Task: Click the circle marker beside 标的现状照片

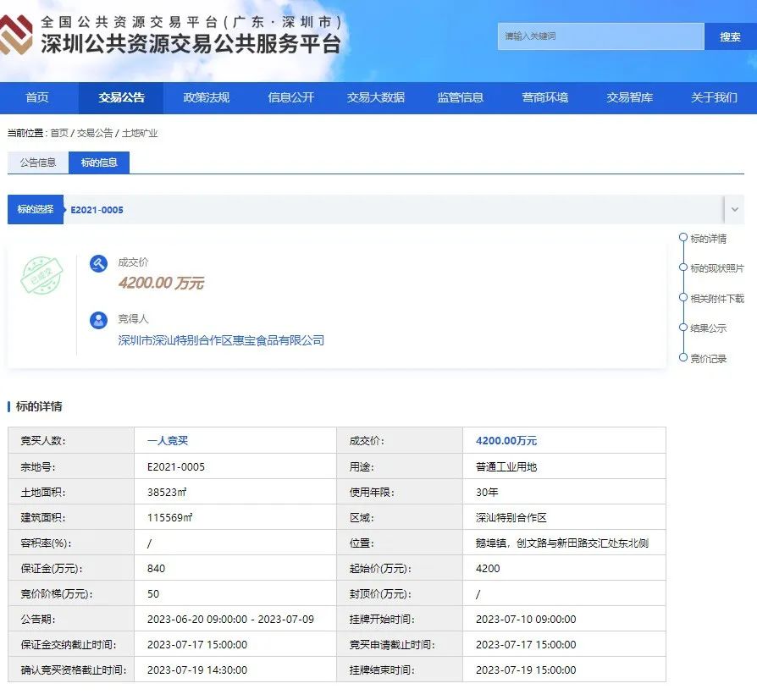Action: tap(683, 268)
